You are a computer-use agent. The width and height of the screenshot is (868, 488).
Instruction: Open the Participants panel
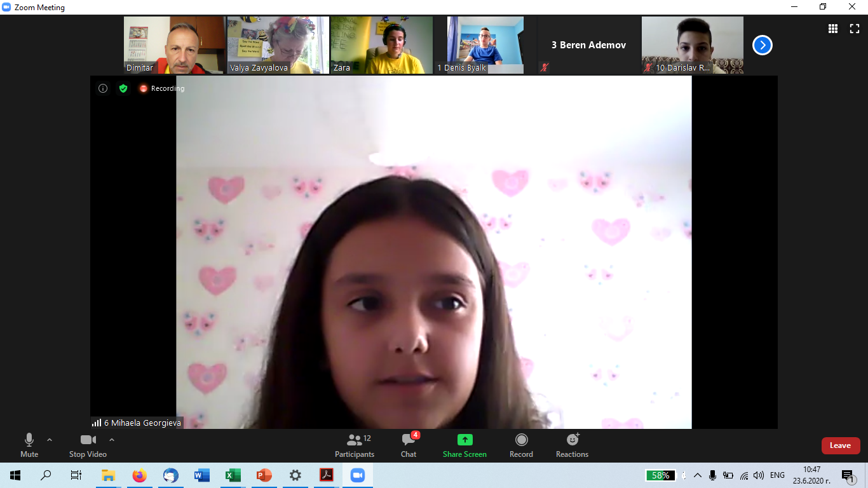coord(355,445)
